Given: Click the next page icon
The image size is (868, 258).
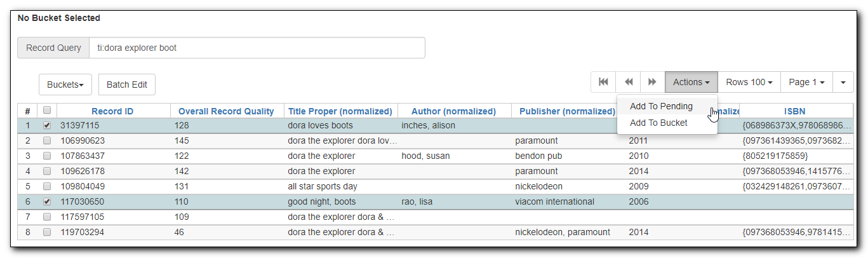Looking at the screenshot, I should pyautogui.click(x=652, y=82).
